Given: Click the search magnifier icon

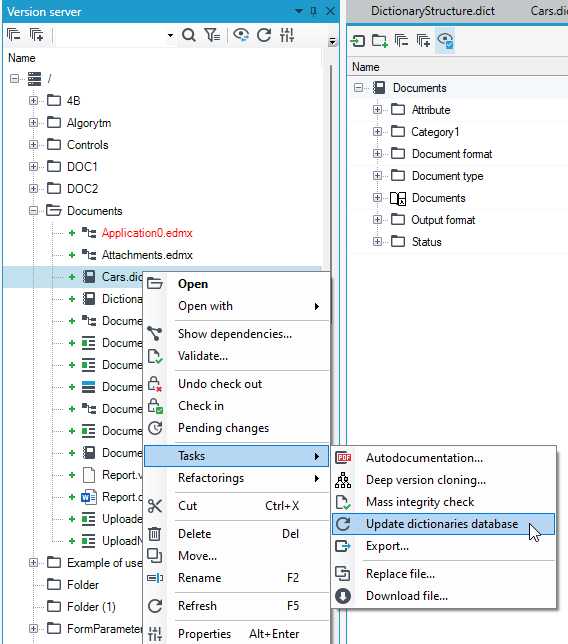Looking at the screenshot, I should (x=189, y=35).
